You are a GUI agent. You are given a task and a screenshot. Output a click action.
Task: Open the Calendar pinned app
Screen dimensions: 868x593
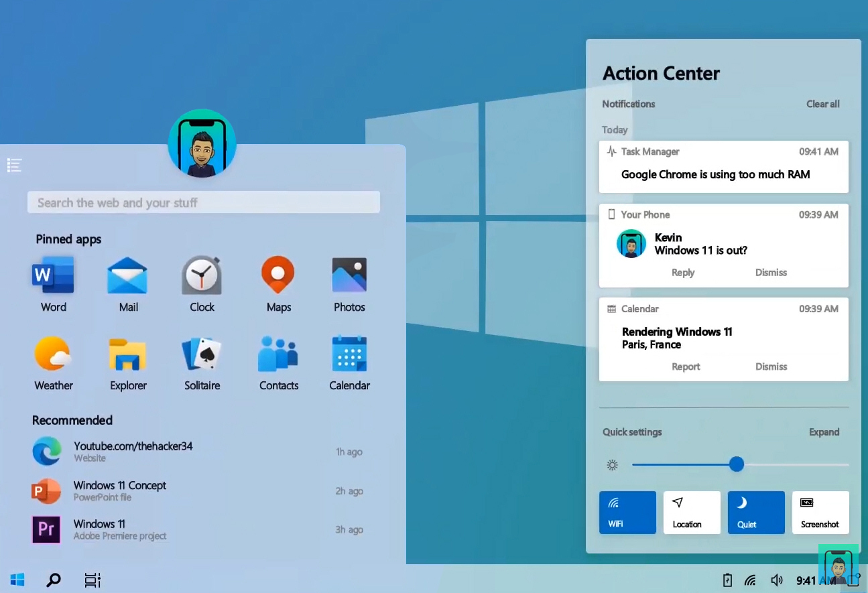click(349, 355)
